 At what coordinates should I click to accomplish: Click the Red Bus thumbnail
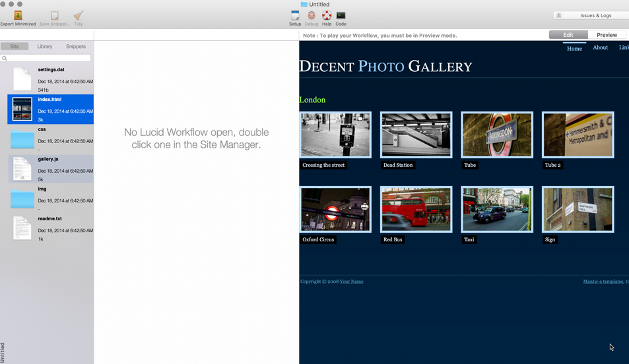pyautogui.click(x=416, y=209)
